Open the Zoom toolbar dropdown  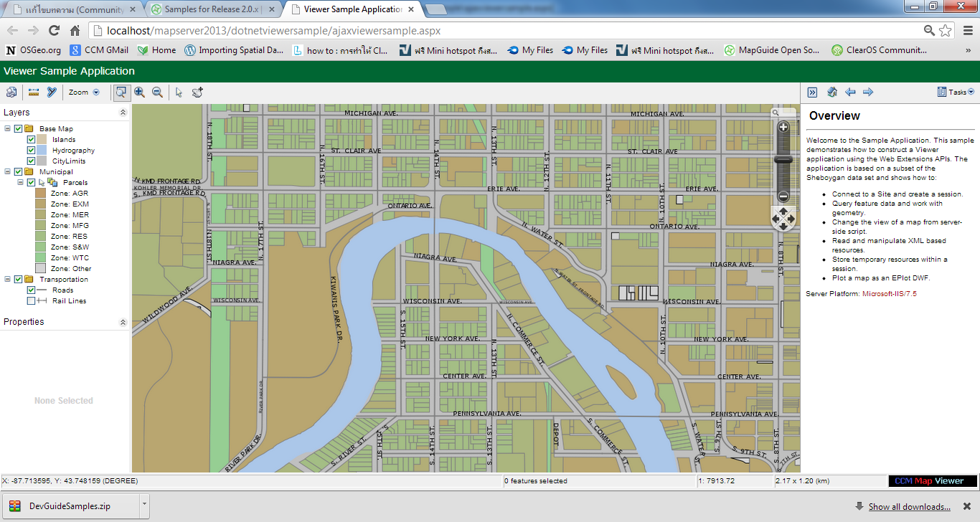pos(95,92)
